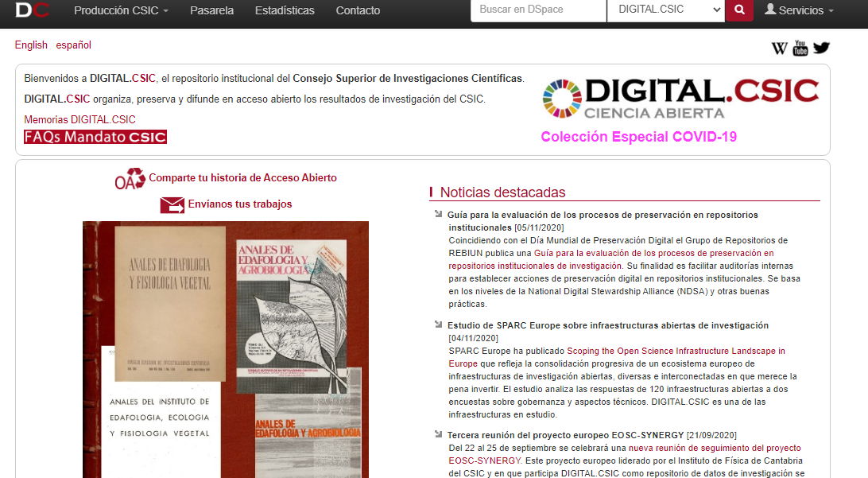Viewport: 868px width, 478px height.
Task: Click the bullet icon before SPARC Europe news
Action: (439, 324)
